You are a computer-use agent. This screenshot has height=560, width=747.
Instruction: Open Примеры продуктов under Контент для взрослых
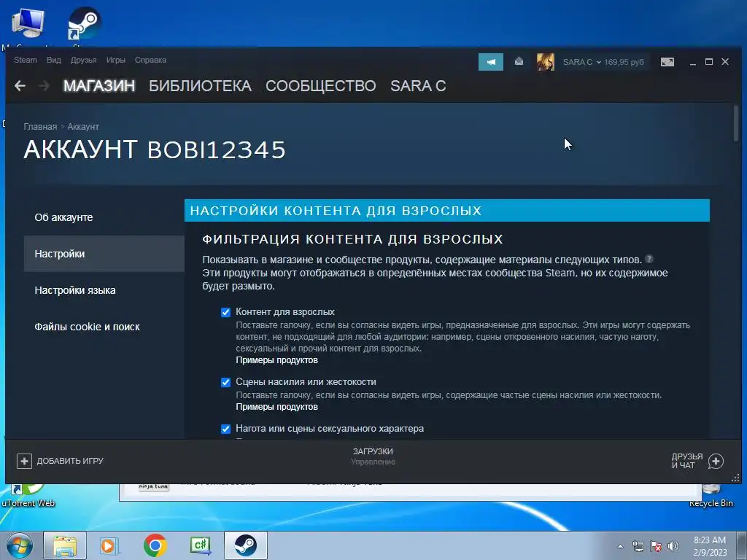pos(276,360)
